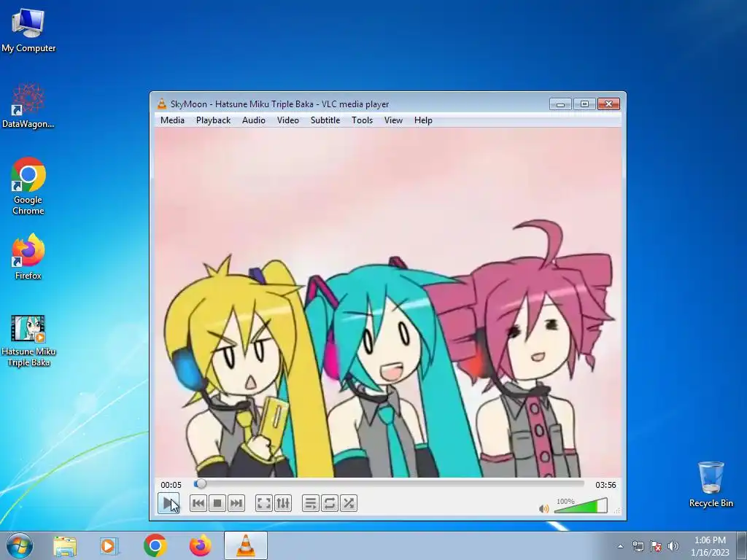Click the video display area

[x=388, y=303]
